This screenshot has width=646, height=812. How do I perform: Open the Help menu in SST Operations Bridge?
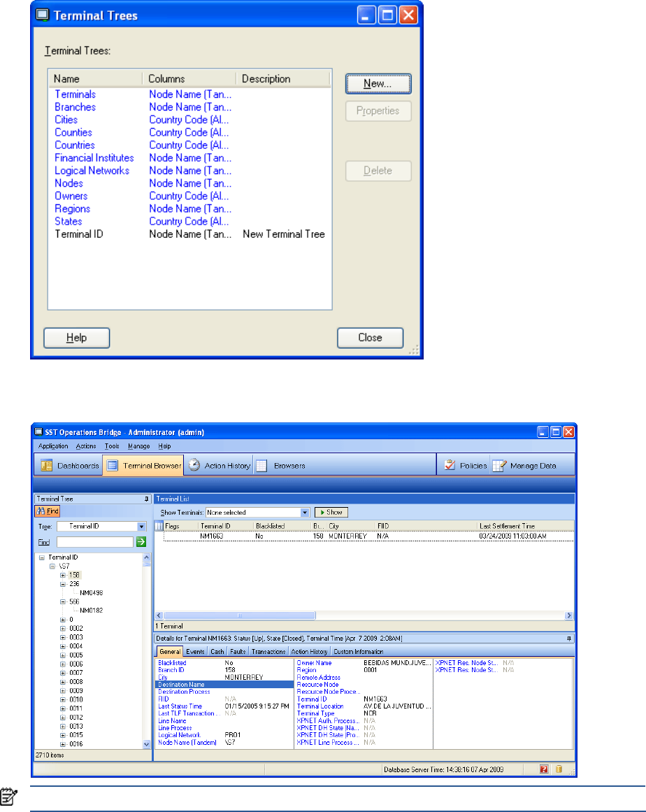pos(164,446)
